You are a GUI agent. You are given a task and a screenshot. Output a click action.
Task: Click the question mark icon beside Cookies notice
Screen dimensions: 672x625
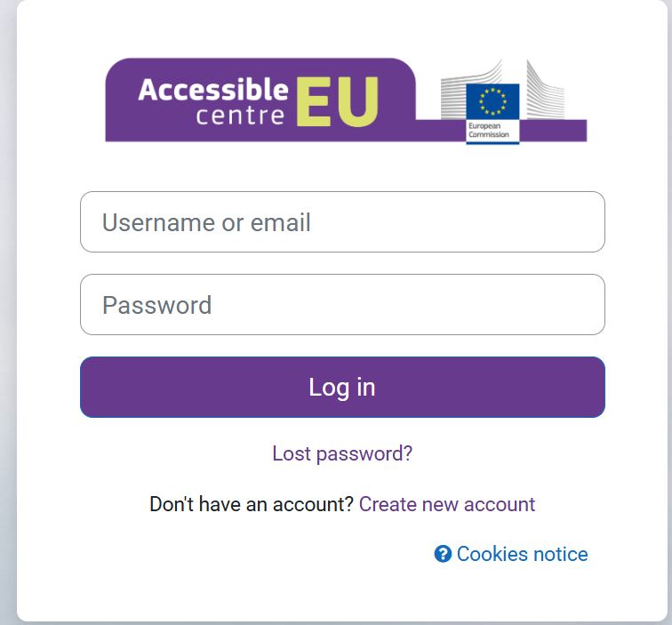click(443, 554)
